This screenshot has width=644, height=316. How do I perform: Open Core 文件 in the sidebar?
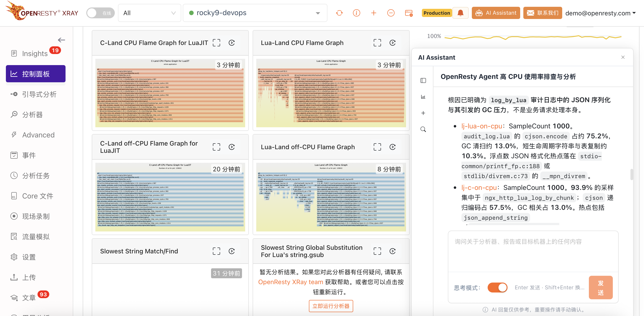35,196
